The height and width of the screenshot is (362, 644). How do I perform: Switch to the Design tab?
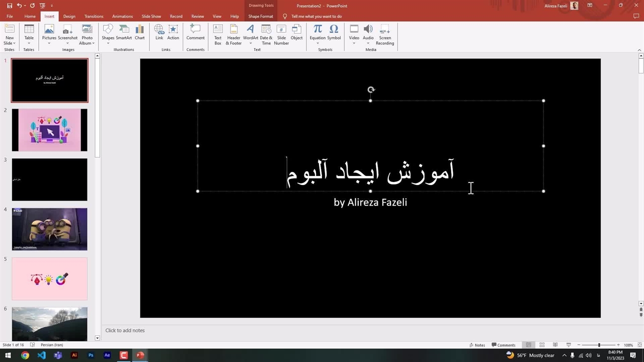[69, 16]
